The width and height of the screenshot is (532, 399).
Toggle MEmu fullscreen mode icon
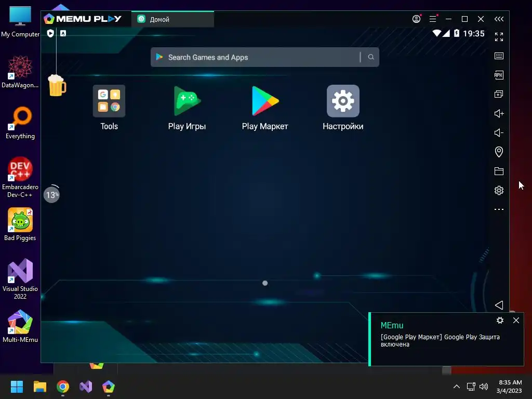pos(499,37)
